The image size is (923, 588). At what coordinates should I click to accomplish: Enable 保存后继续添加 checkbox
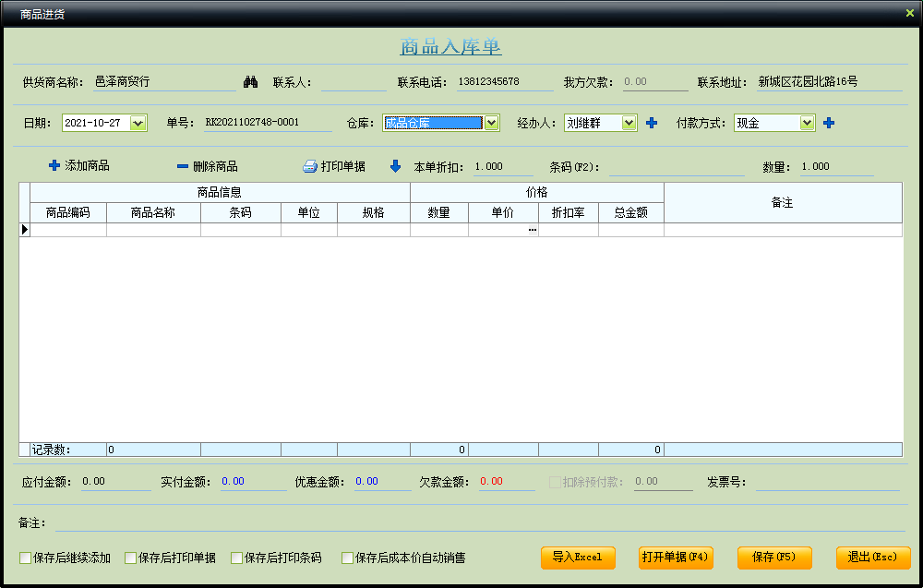tap(25, 558)
